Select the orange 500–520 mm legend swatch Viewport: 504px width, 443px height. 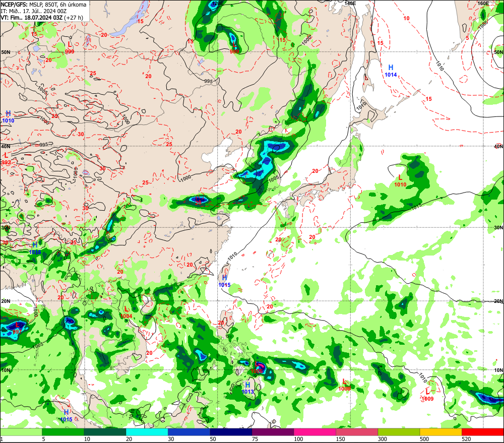(440, 432)
